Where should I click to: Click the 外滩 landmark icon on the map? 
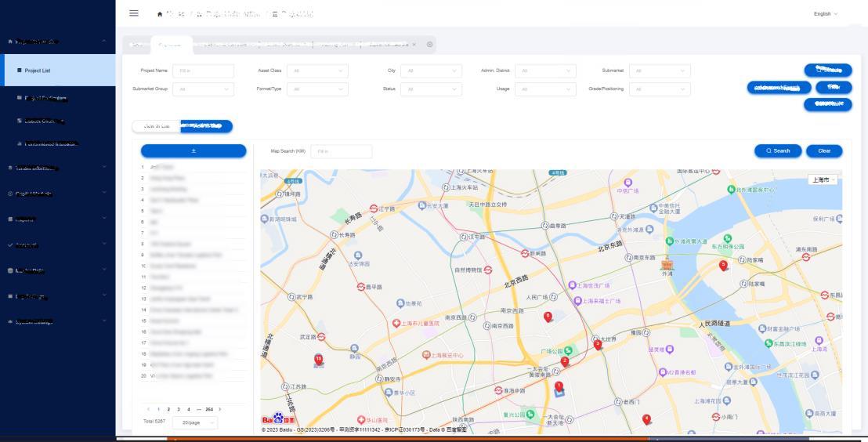point(667,263)
